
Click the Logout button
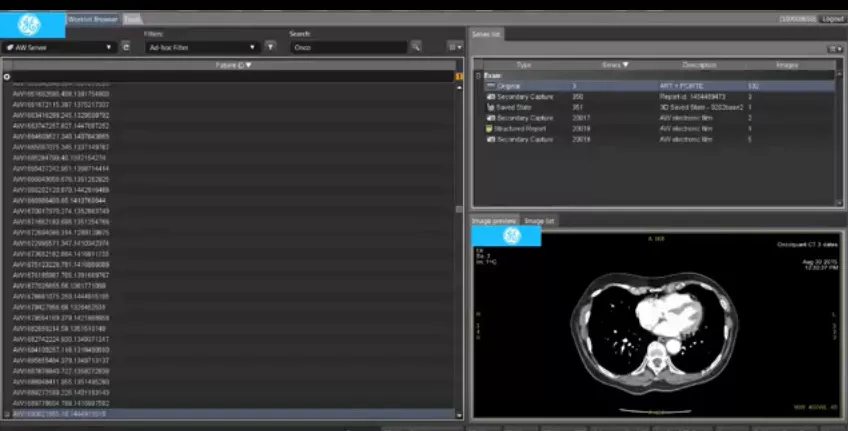pos(833,19)
